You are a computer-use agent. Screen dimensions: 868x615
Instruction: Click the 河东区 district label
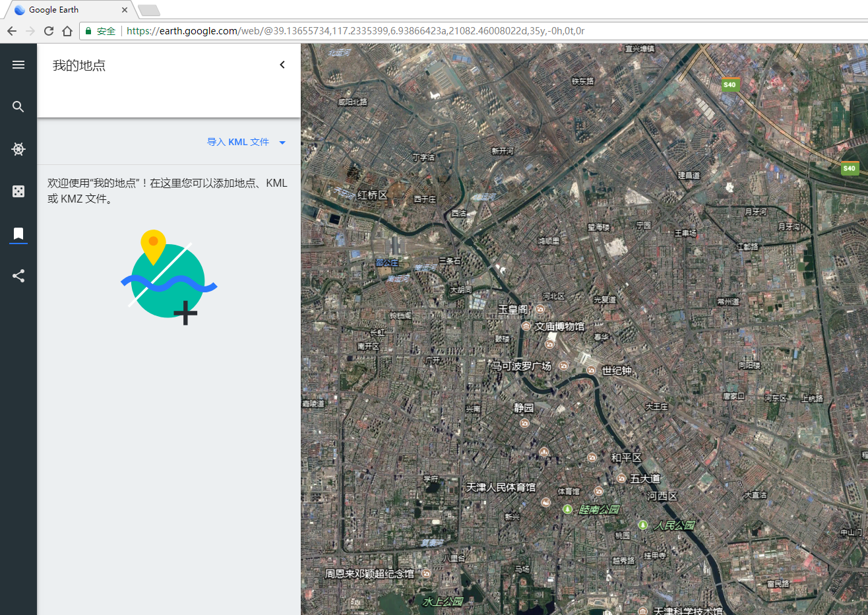point(776,398)
